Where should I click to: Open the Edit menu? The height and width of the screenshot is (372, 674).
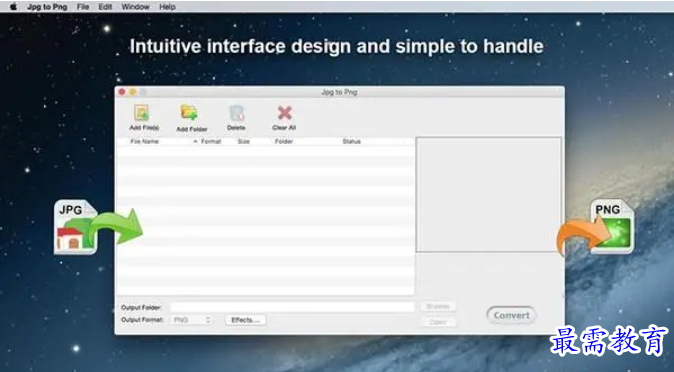105,7
